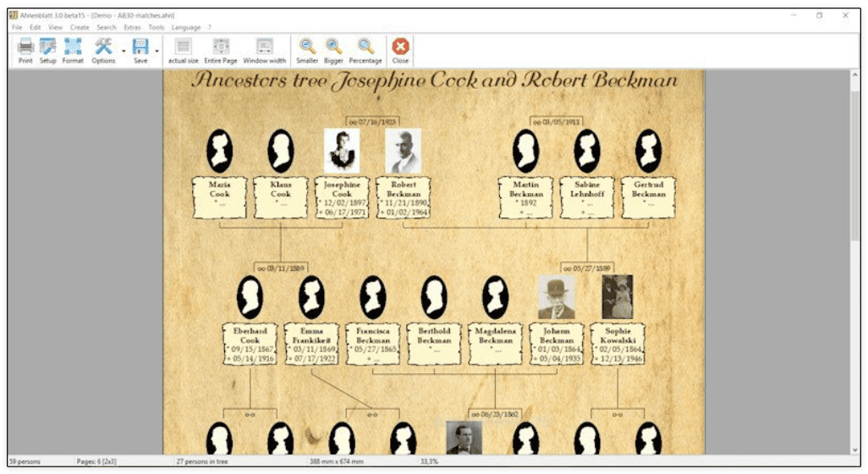The image size is (868, 474).
Task: Expand the Options dropdown arrow
Action: pyautogui.click(x=124, y=51)
